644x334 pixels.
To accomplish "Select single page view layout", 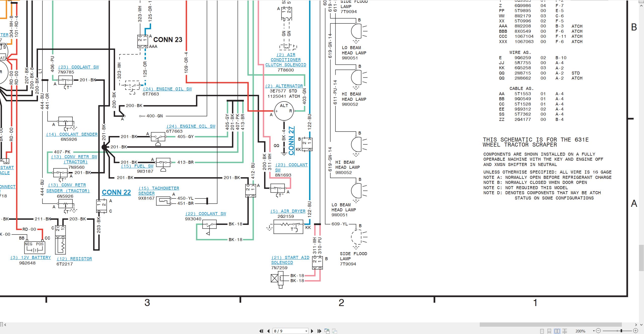I will 542,331.
